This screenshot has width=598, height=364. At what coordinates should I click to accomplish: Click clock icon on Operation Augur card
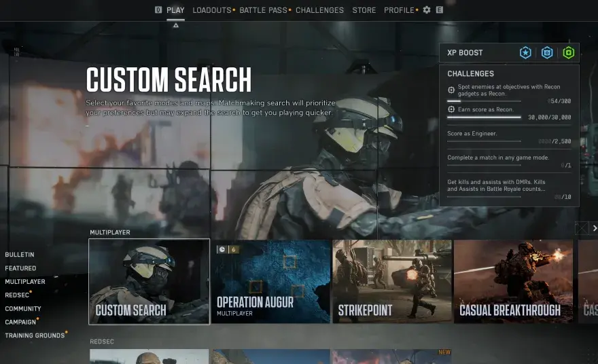pos(222,249)
